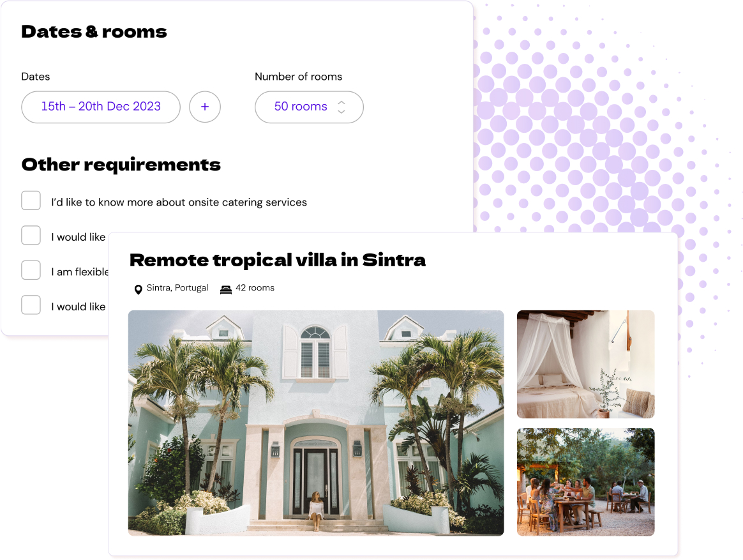Check the onsite catering services checkbox

click(31, 201)
